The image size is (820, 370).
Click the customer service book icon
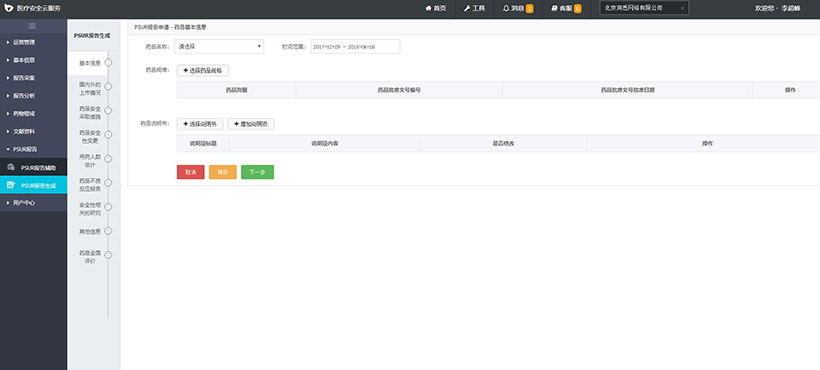(x=554, y=8)
